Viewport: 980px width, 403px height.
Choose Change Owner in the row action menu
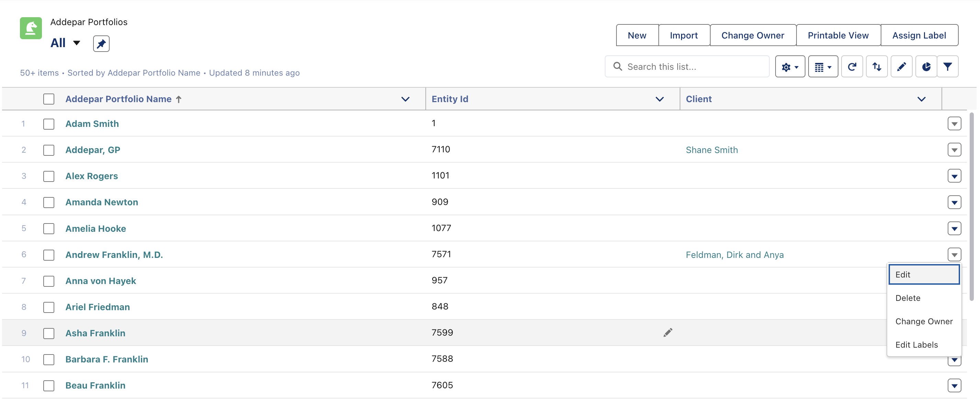point(924,322)
